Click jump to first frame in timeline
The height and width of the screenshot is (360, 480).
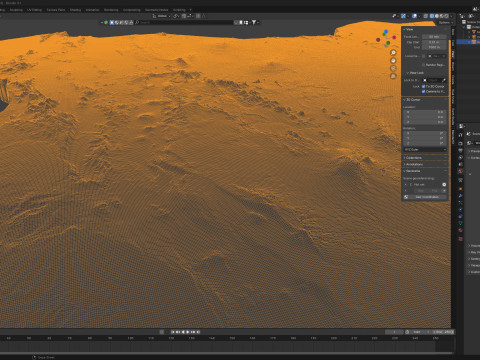click(x=173, y=332)
